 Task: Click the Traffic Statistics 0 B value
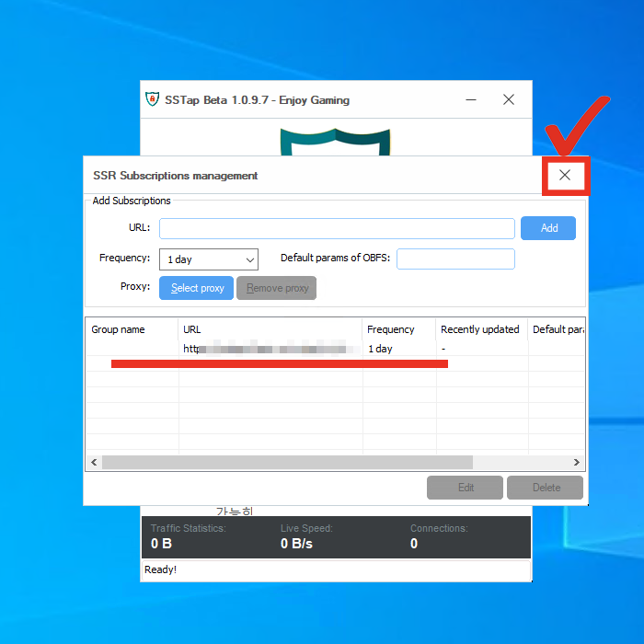click(x=161, y=544)
